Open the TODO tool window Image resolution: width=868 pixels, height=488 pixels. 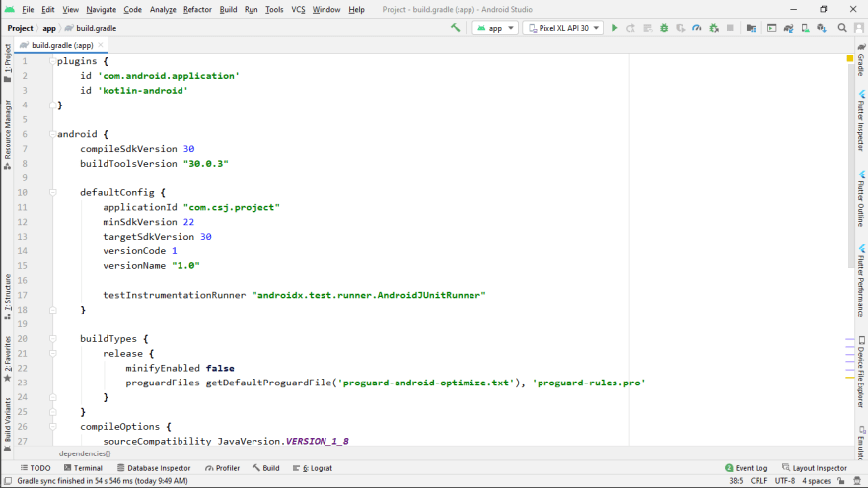(36, 468)
